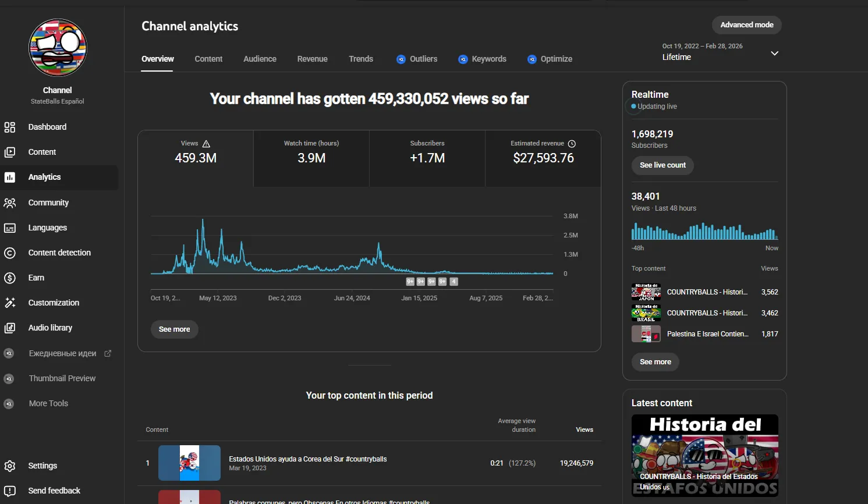Click the Audio library icon
Image resolution: width=868 pixels, height=504 pixels.
tap(10, 328)
